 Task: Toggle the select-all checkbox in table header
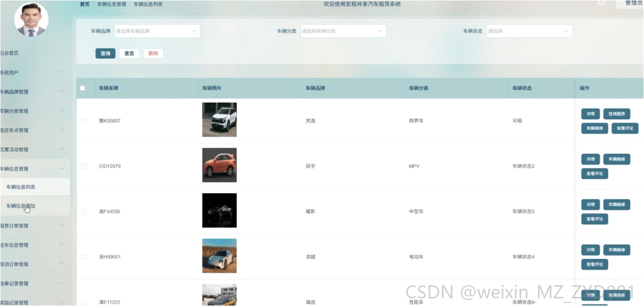click(83, 88)
